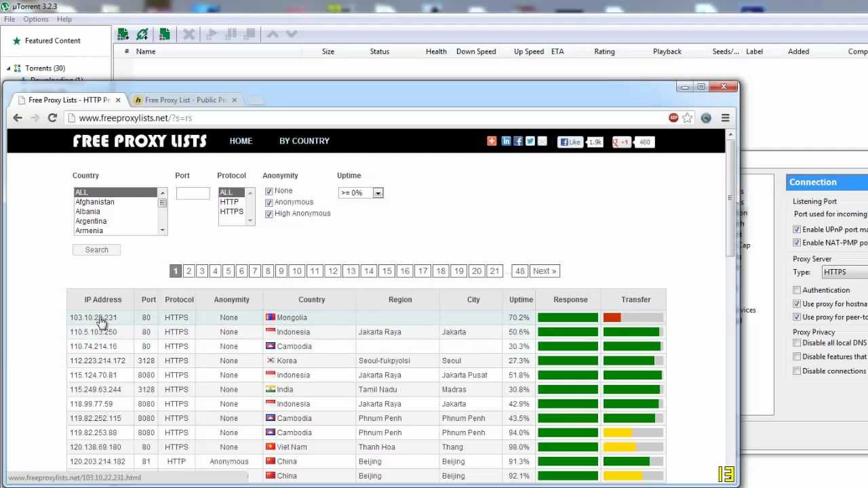868x488 pixels.
Task: Check Disable features that leak information
Action: tap(797, 357)
